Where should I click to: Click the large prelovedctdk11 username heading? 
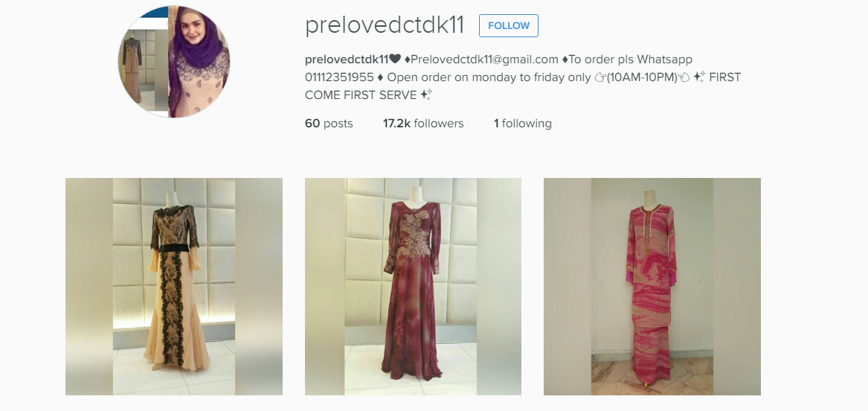click(385, 25)
